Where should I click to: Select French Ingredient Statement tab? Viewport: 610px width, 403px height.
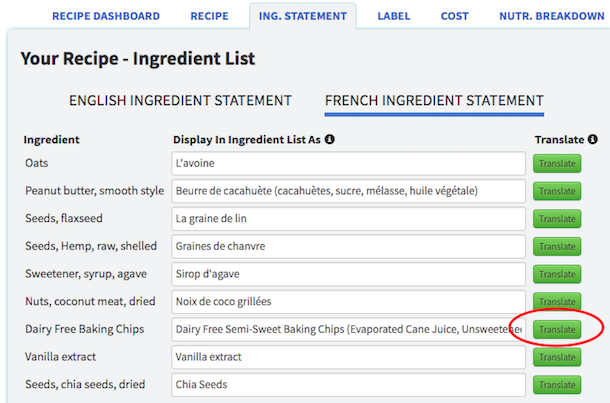(434, 100)
